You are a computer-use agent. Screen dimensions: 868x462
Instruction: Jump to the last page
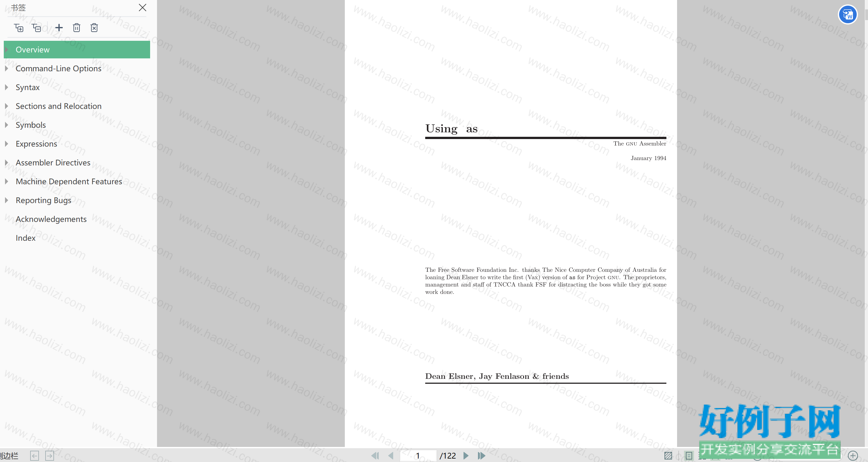tap(481, 456)
